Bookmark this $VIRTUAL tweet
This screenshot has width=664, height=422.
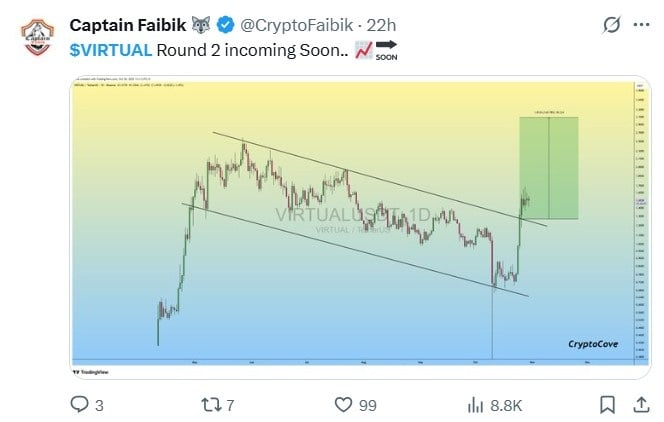tap(607, 404)
